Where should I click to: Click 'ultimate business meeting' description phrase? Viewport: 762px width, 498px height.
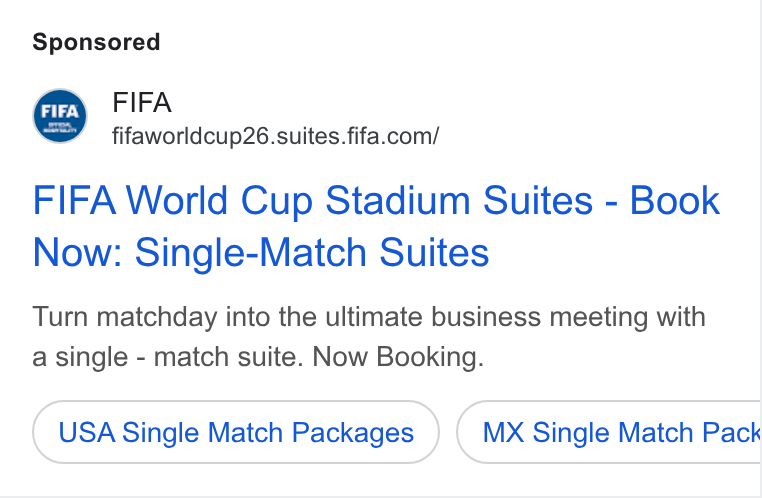[486, 317]
